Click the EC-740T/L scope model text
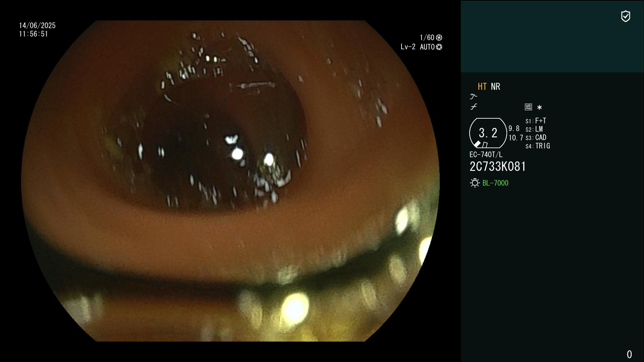 pos(486,155)
